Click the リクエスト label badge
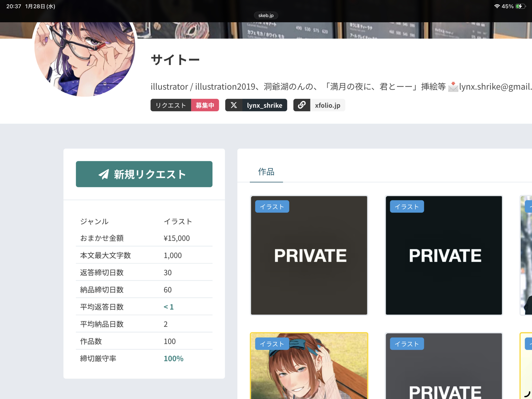532x399 pixels. [171, 105]
